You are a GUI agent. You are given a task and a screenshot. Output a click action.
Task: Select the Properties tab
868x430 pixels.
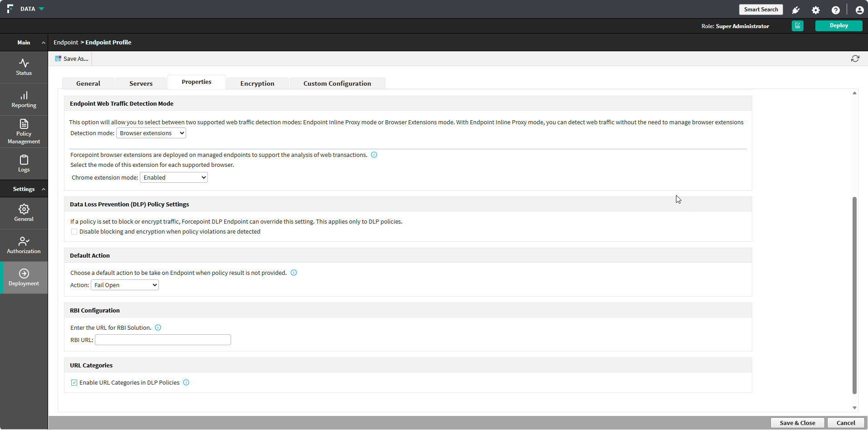197,82
